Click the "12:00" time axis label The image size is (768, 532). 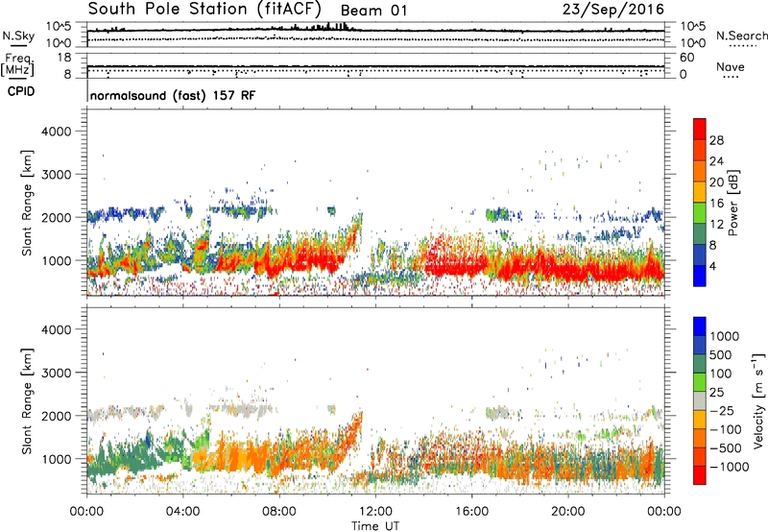coord(375,512)
